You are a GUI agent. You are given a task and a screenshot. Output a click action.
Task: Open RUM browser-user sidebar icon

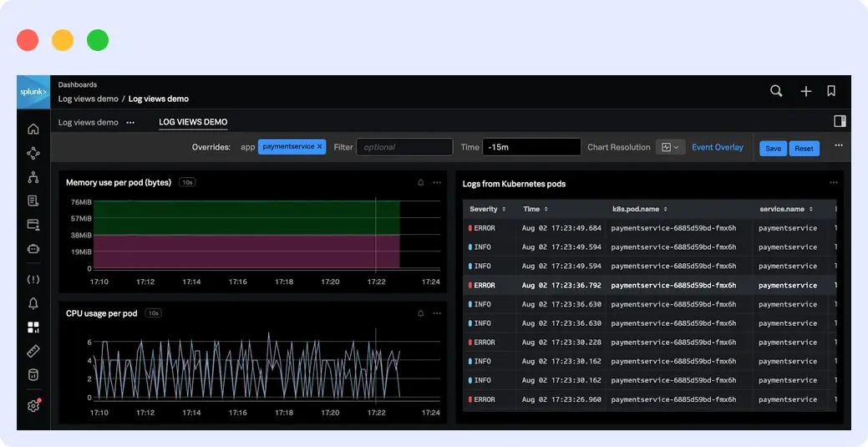pos(33,224)
